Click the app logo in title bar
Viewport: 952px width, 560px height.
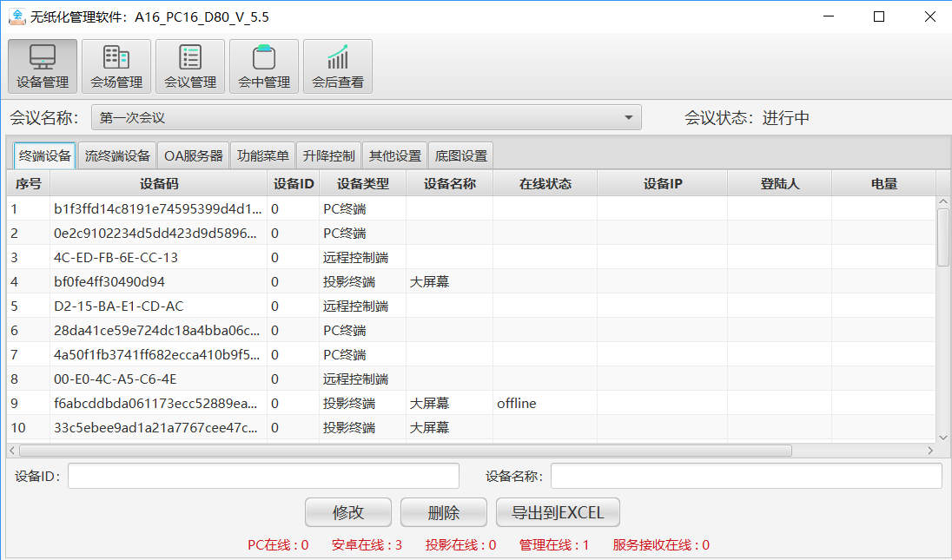tap(17, 16)
